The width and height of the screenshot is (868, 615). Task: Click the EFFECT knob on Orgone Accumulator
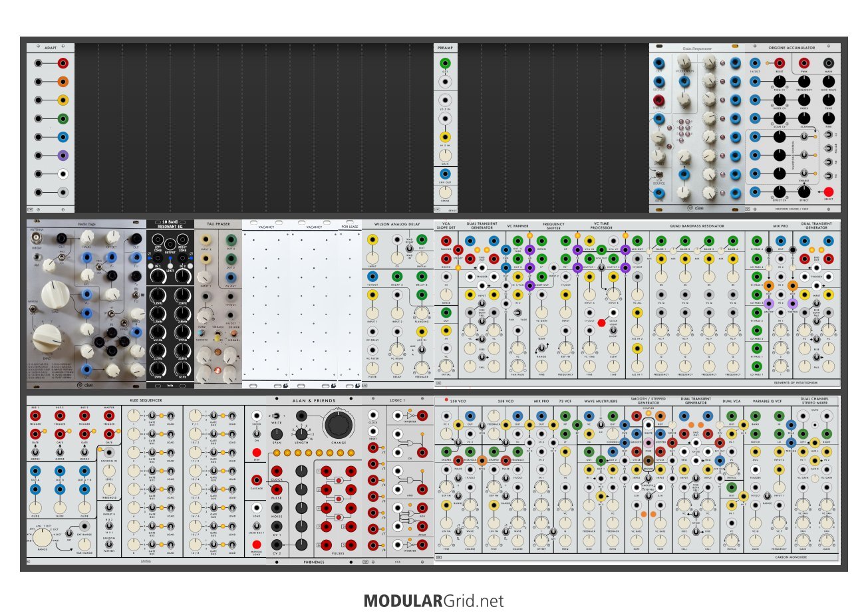click(804, 191)
